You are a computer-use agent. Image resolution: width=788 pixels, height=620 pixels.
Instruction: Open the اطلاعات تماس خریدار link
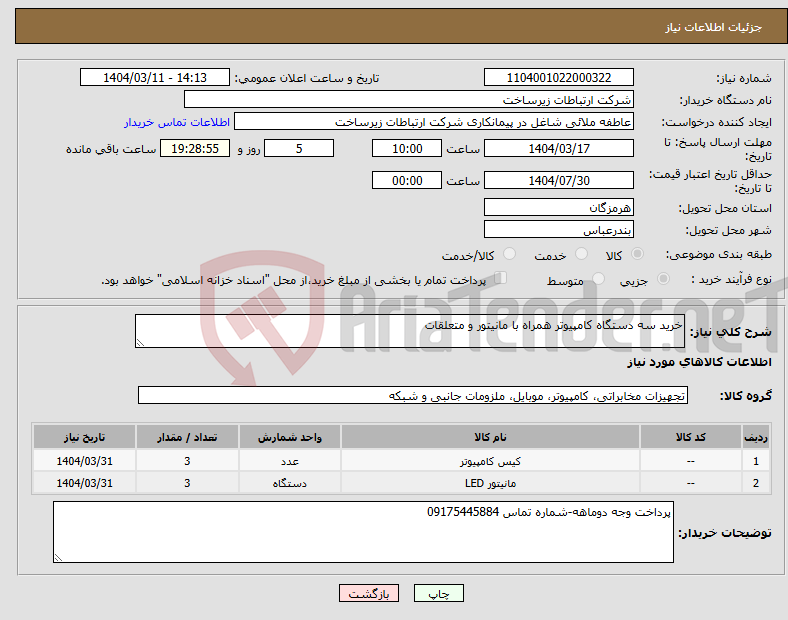pos(177,122)
